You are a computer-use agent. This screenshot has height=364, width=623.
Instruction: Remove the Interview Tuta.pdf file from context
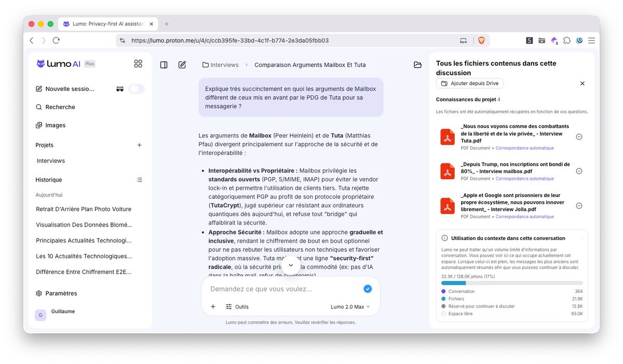579,137
